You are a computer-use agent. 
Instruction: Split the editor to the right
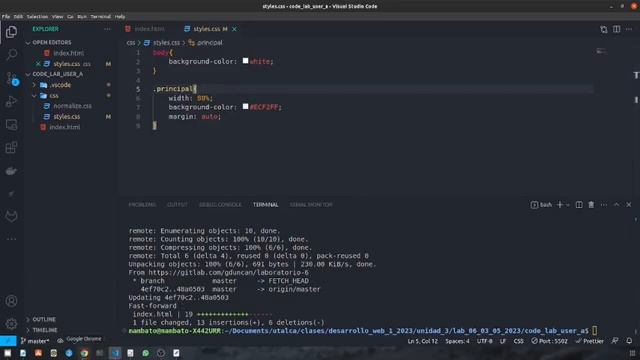[616, 29]
